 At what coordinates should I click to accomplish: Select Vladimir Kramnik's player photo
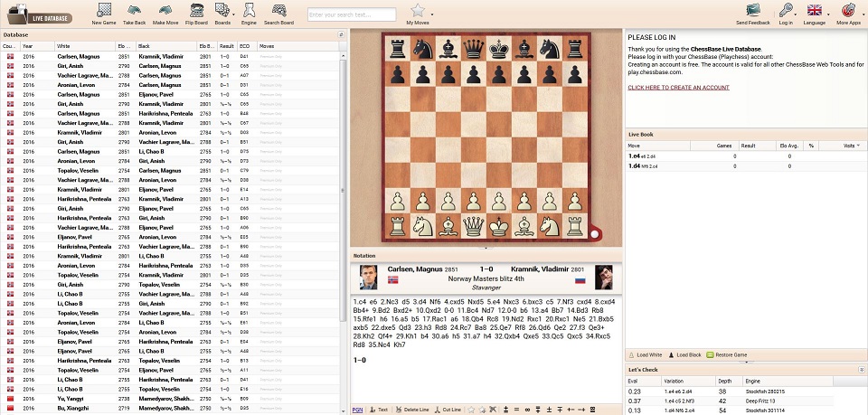pos(604,278)
